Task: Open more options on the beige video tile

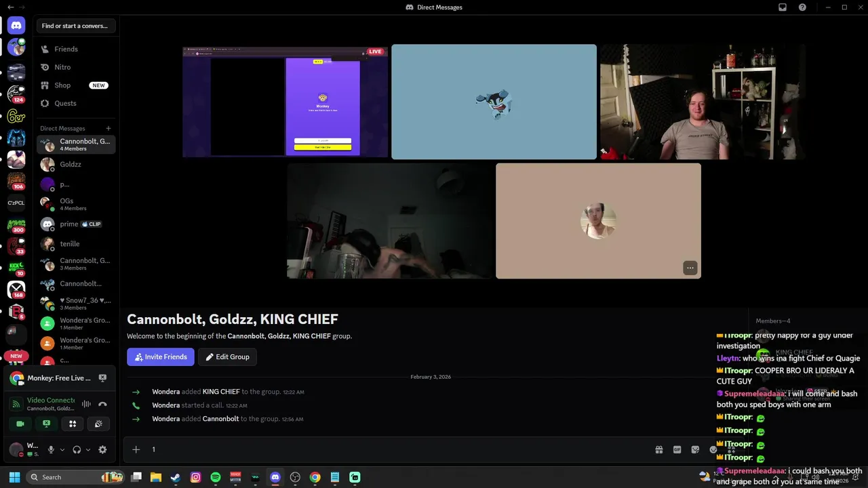Action: (690, 268)
